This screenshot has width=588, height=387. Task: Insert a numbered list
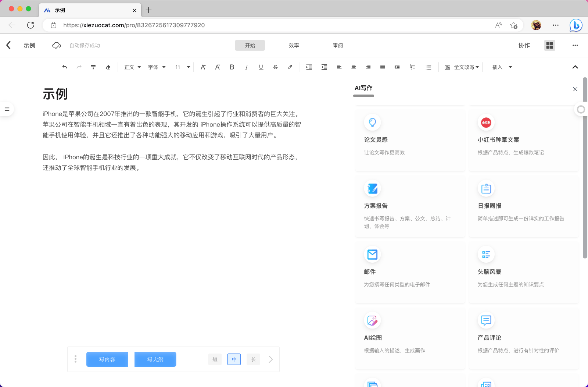pyautogui.click(x=412, y=67)
